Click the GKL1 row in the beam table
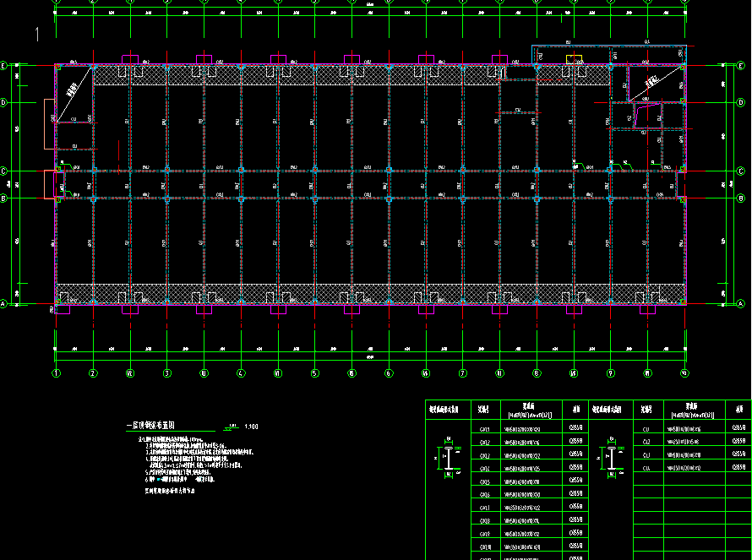752x560 pixels. [484, 428]
